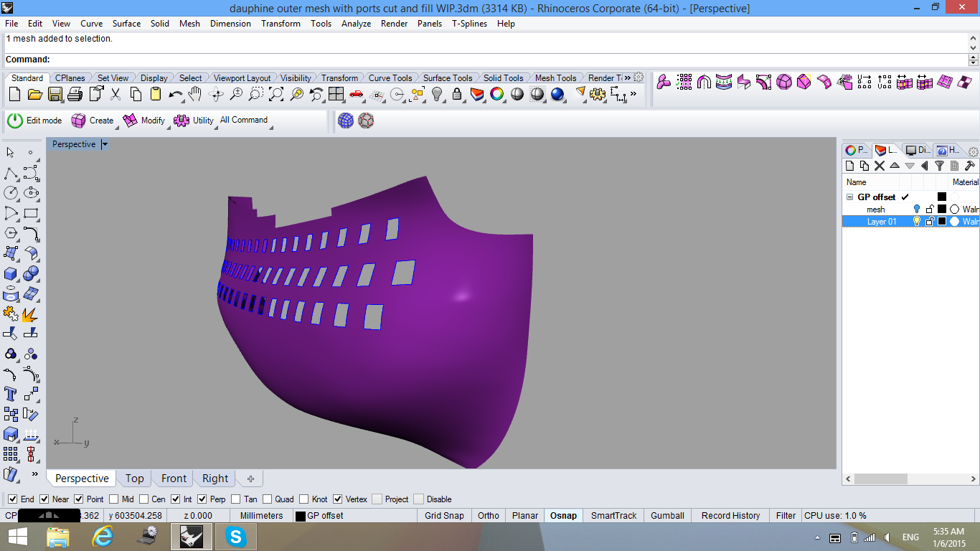Click the Rectangular Array icon in sidebar
This screenshot has width=980, height=551.
pos(11,454)
